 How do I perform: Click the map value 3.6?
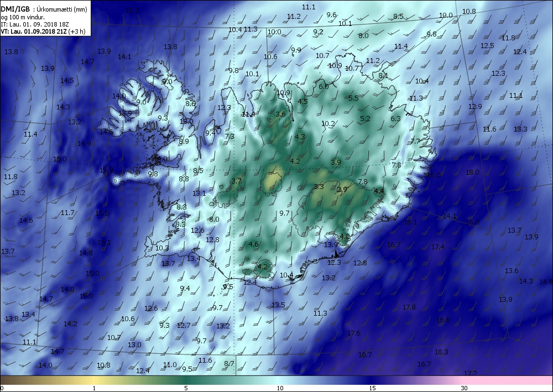click(281, 114)
